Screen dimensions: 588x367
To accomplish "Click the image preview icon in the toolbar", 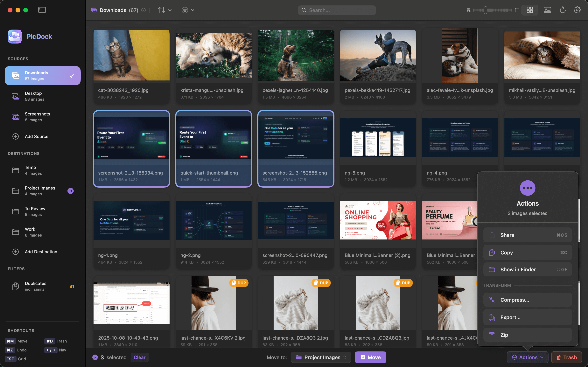I will (x=547, y=10).
